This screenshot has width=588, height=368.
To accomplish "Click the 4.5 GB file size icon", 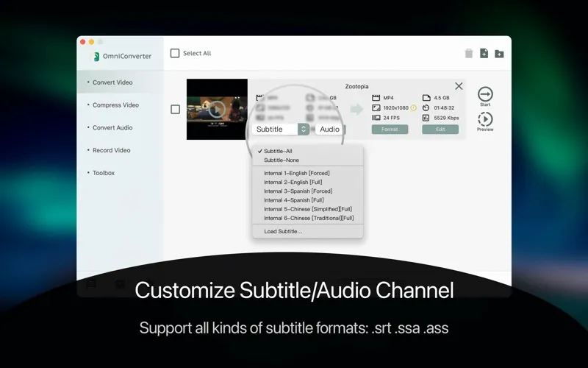I will coord(426,98).
